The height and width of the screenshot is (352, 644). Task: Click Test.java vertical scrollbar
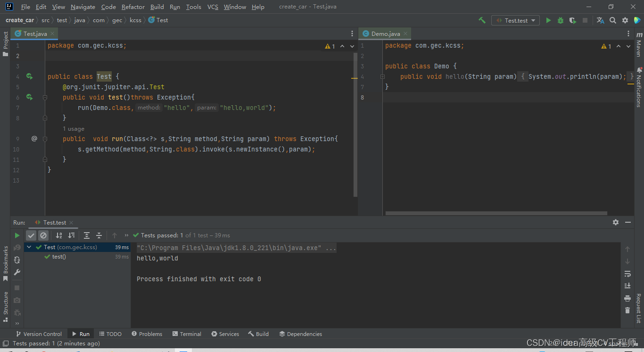tap(355, 125)
